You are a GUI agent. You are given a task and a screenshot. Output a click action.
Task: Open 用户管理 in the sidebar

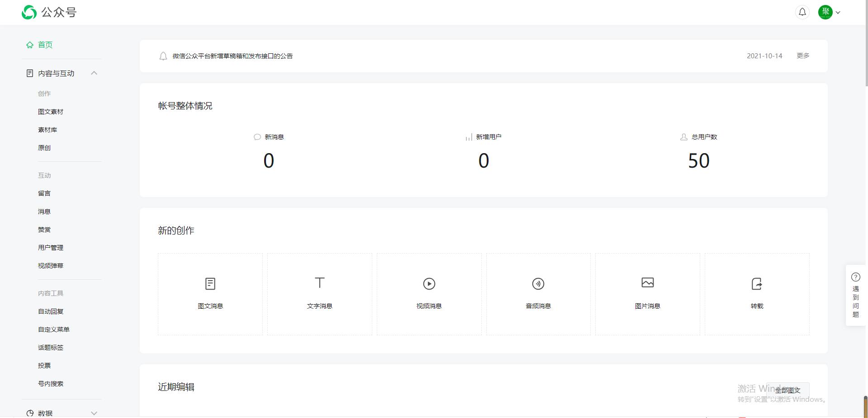tap(51, 248)
